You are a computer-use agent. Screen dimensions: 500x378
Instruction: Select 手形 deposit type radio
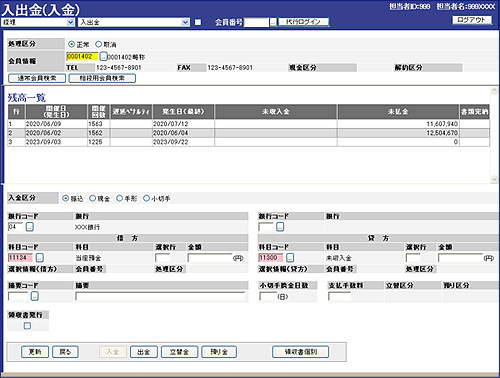(119, 198)
